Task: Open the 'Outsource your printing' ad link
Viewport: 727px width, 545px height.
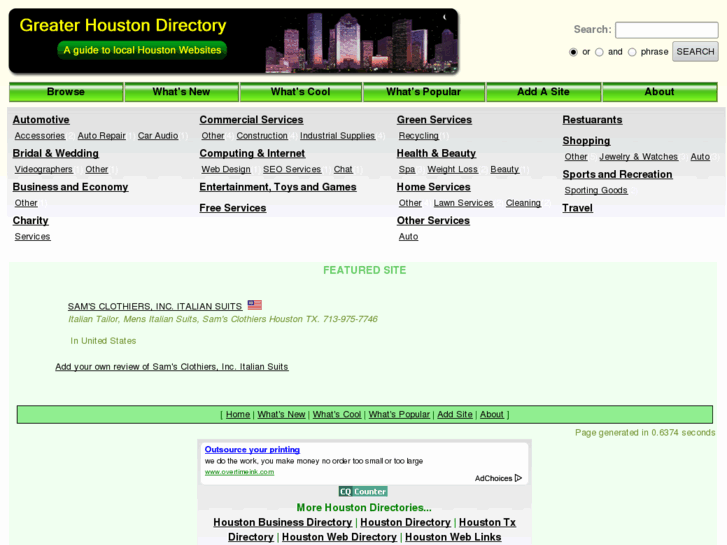Action: [252, 449]
